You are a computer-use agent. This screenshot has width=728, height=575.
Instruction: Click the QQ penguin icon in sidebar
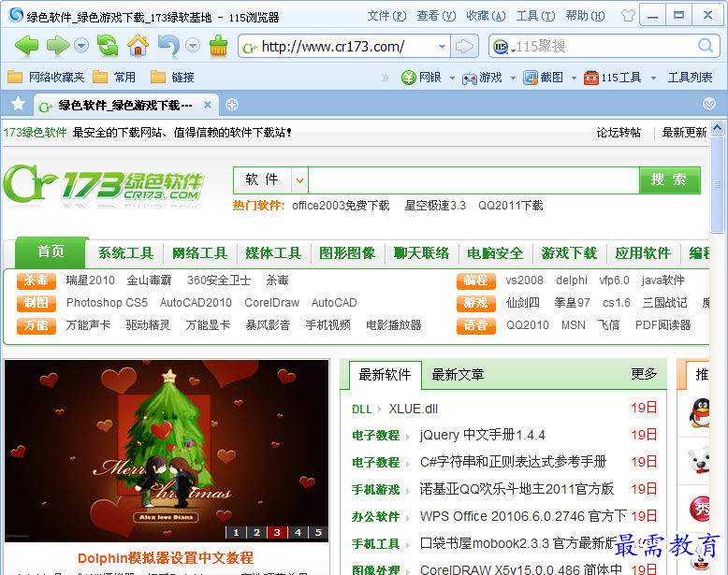700,412
